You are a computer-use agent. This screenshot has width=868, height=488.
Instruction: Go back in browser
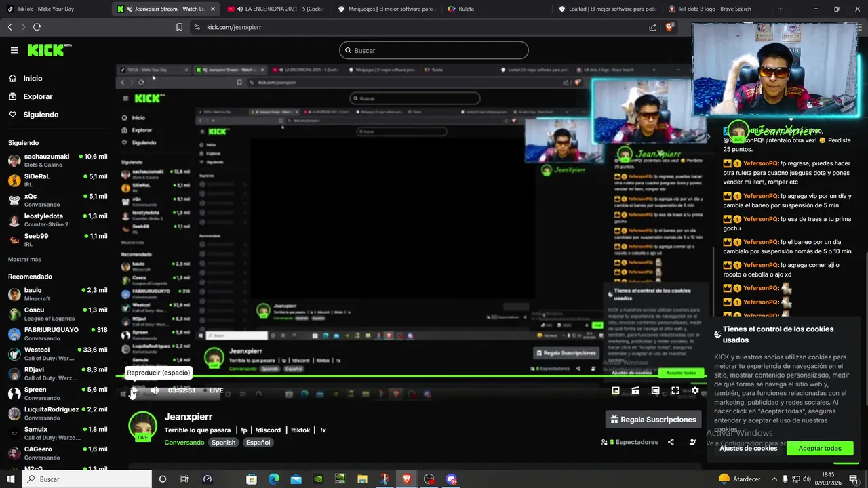pos(9,27)
